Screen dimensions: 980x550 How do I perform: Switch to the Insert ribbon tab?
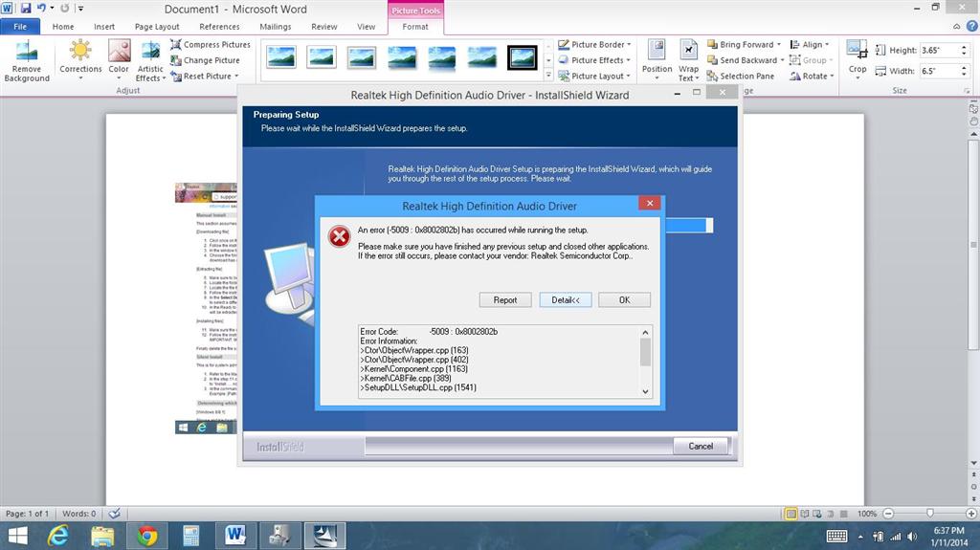tap(104, 26)
